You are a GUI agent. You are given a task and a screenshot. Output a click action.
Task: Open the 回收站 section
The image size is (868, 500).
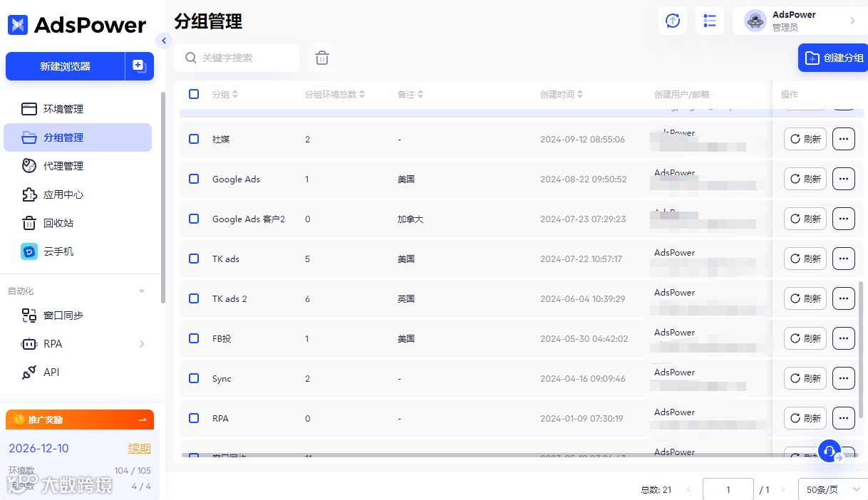(x=78, y=223)
